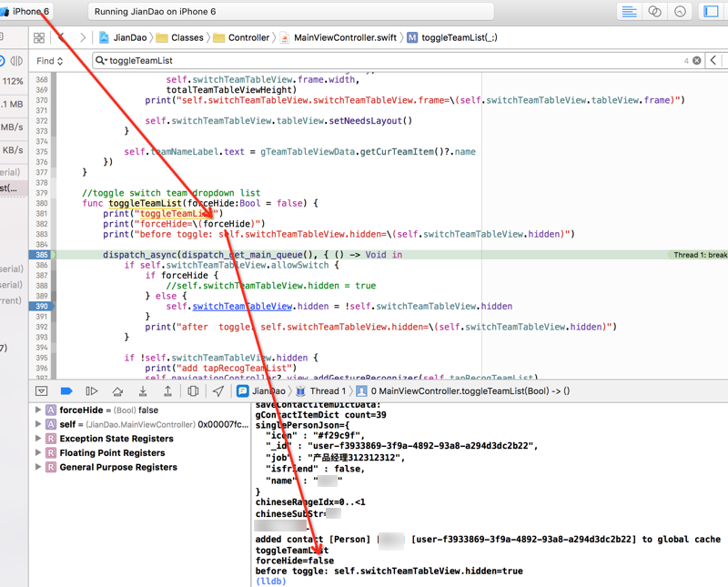Open JianDao project in jump bar
Viewport: 728px width, 587px height.
pos(123,37)
